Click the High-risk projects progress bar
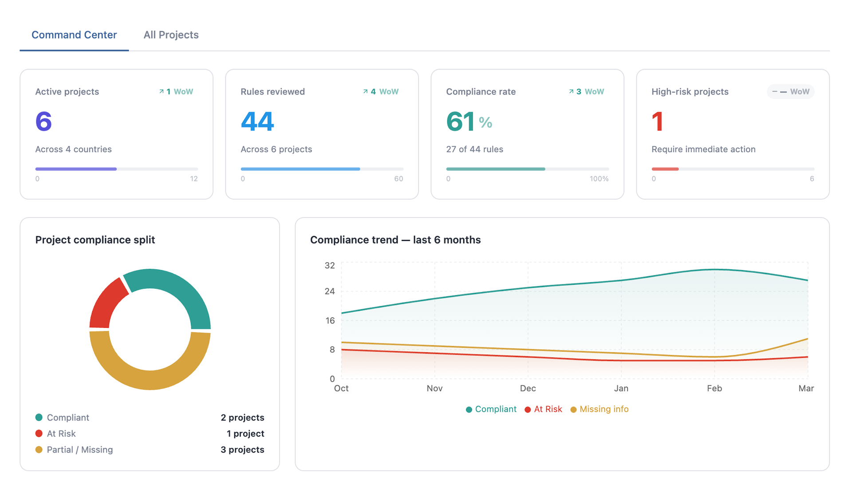Image resolution: width=852 pixels, height=504 pixels. point(733,169)
